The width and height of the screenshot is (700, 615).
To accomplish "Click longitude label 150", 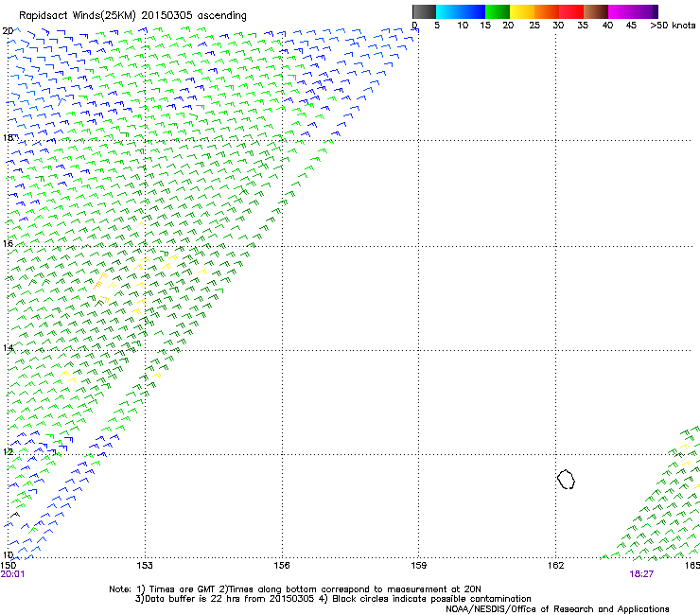I will tap(8, 566).
